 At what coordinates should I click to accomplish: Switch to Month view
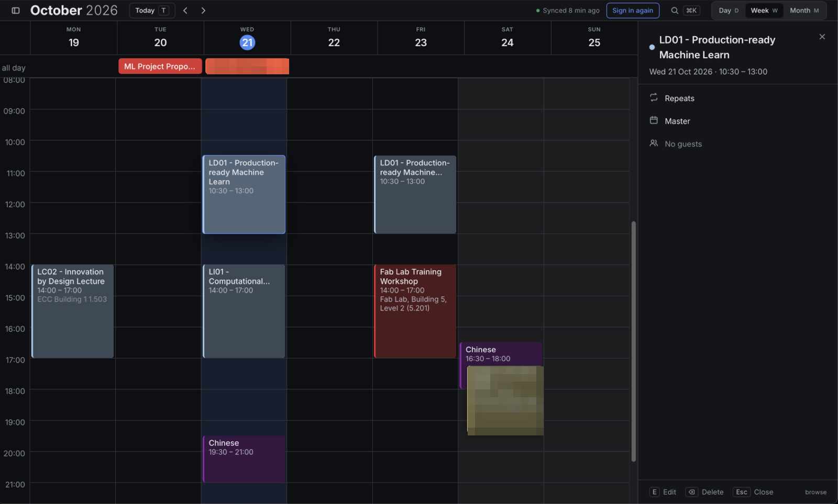pyautogui.click(x=804, y=10)
